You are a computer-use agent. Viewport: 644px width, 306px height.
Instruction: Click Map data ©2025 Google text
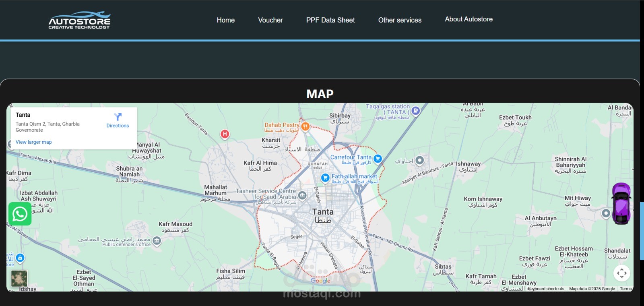[x=592, y=289]
